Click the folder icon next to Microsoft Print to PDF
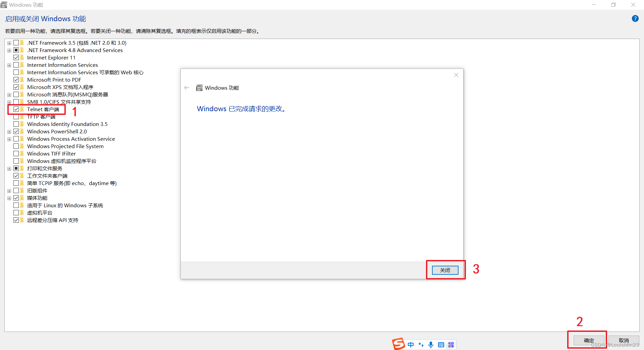 [22, 80]
